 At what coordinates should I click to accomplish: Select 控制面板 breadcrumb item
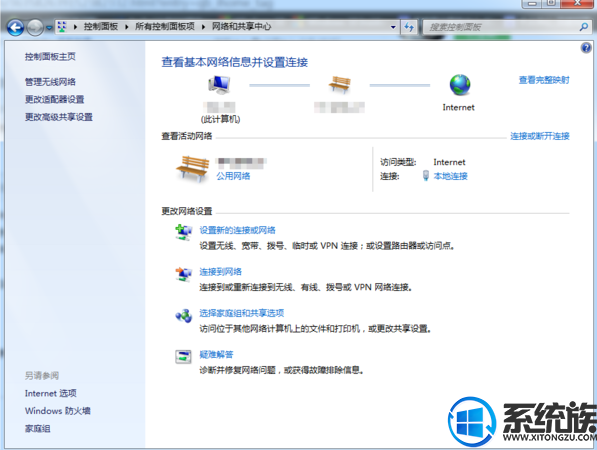tap(101, 27)
